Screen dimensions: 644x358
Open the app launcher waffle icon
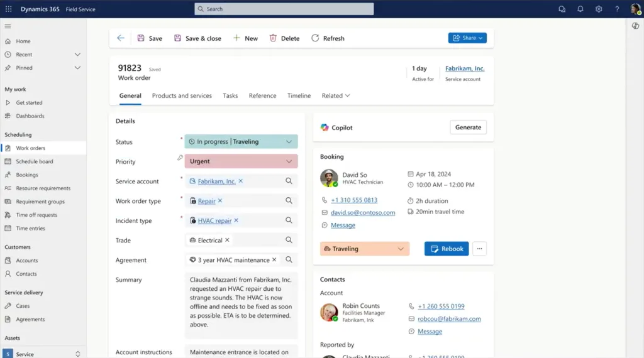(9, 9)
